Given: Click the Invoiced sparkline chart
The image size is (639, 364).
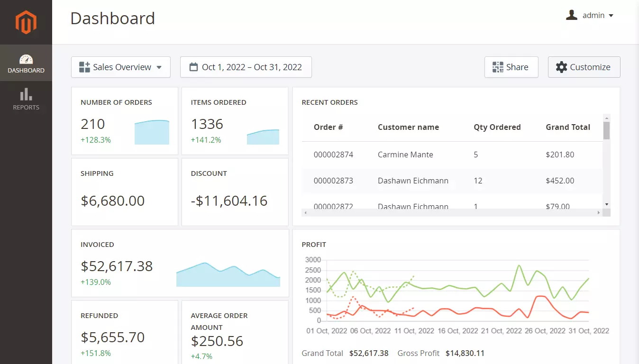Looking at the screenshot, I should [228, 275].
